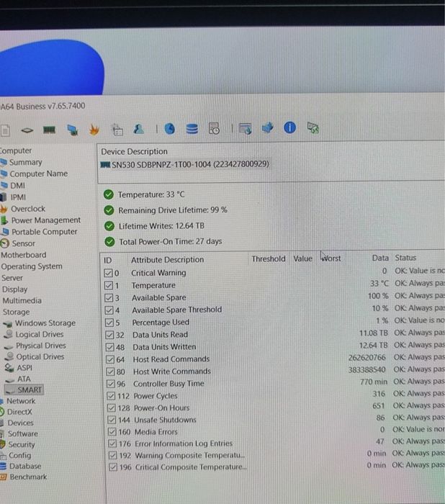The image size is (445, 504).
Task: Uncheck the Percentage Used checkbox
Action: 109,323
